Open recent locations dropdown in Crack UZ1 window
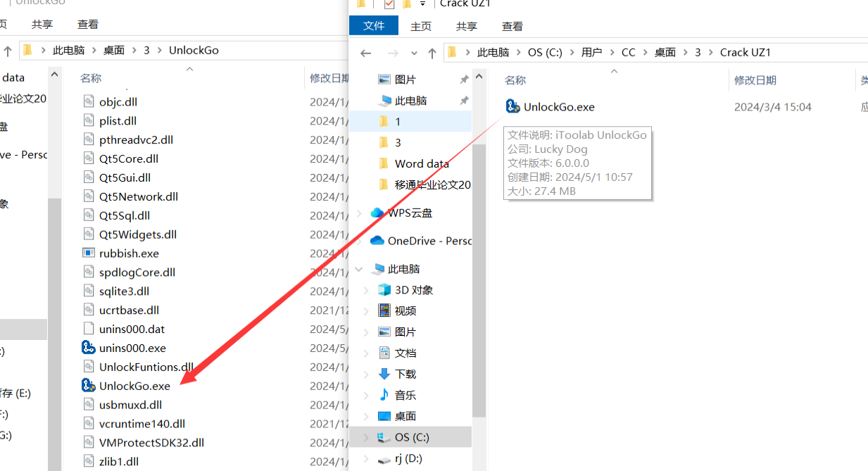The width and height of the screenshot is (868, 471). (414, 53)
